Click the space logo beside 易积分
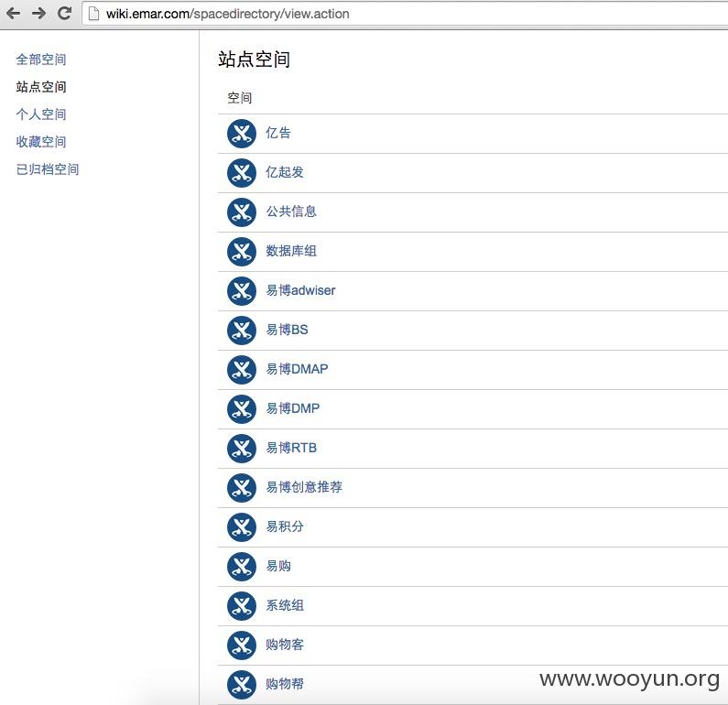 (242, 527)
